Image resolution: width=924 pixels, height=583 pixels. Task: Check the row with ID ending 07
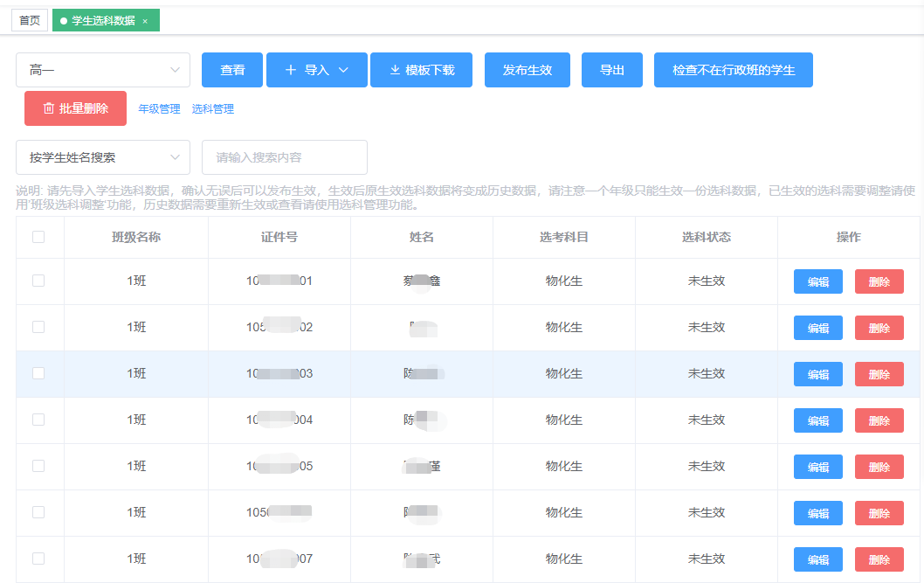pyautogui.click(x=38, y=559)
